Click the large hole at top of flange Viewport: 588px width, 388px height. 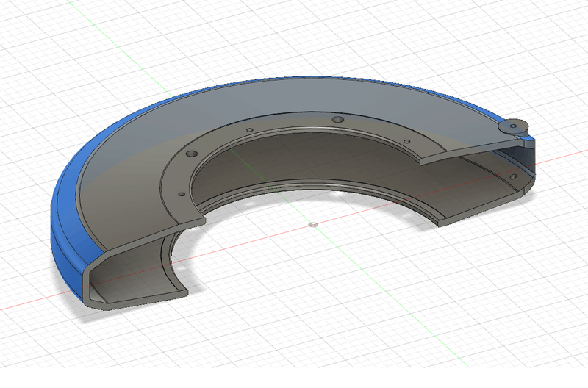(x=337, y=119)
